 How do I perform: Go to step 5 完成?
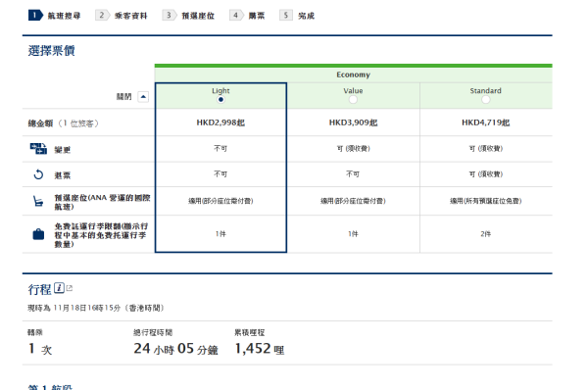[x=297, y=16]
